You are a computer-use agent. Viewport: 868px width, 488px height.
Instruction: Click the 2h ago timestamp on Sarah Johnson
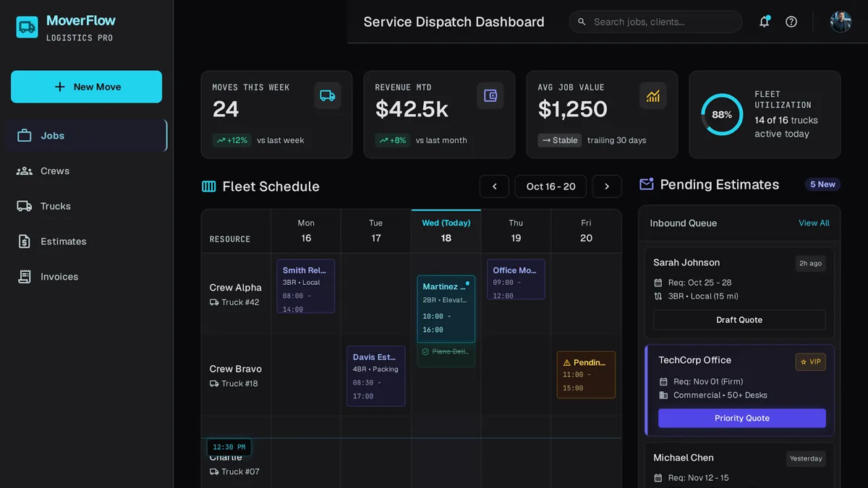click(x=810, y=264)
